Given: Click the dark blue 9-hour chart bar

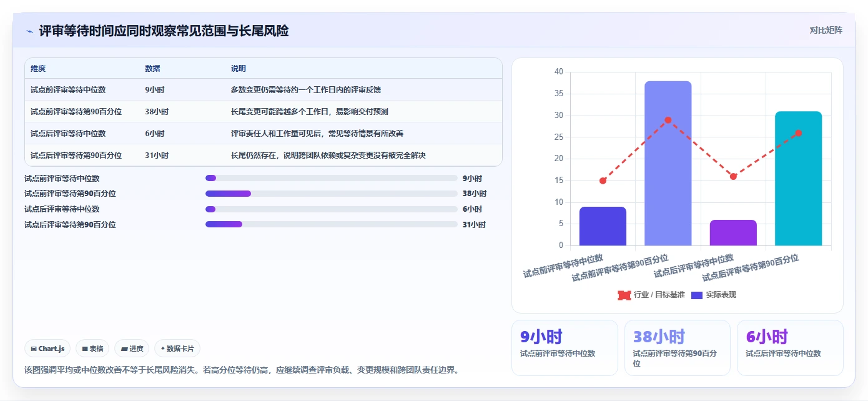Looking at the screenshot, I should tap(603, 226).
